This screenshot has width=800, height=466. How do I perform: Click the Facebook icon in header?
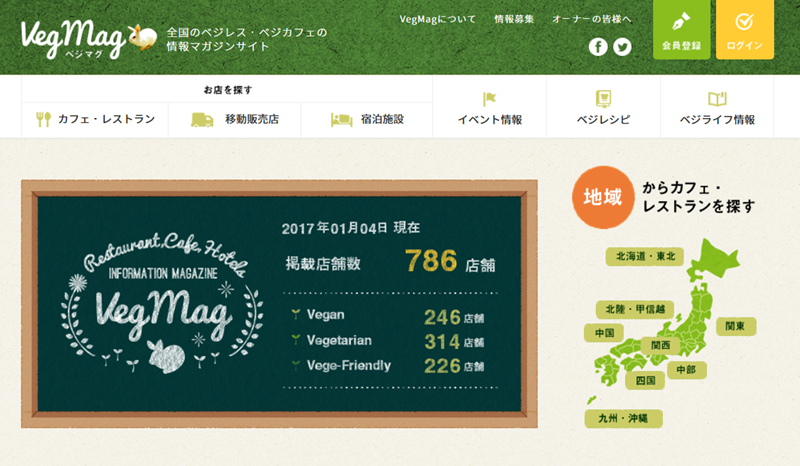(x=598, y=47)
